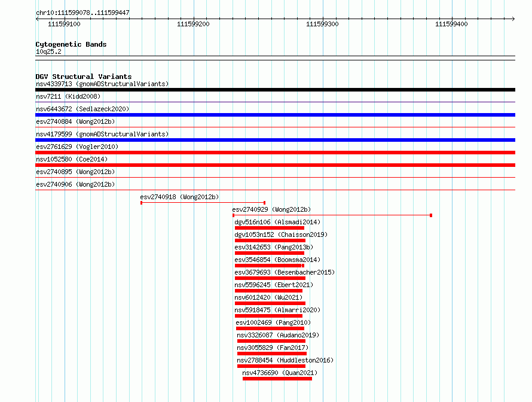
Task: Click the Cytogenetic Bands track title
Action: pos(71,44)
